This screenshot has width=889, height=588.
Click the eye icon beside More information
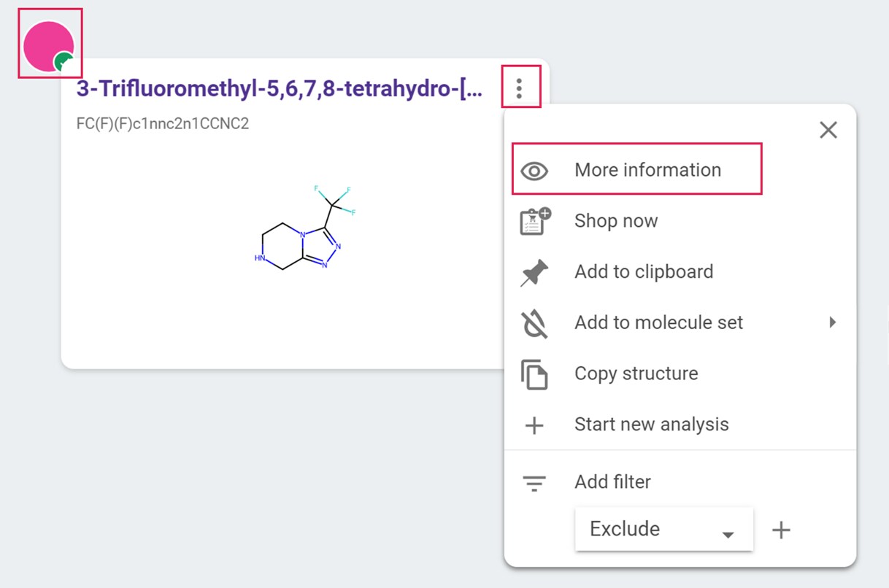pyautogui.click(x=534, y=171)
